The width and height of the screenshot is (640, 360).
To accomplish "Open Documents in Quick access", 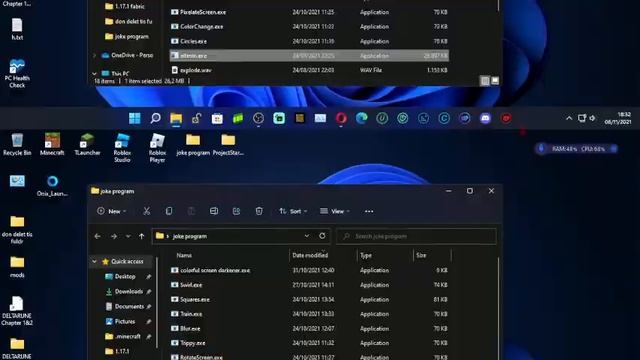I will point(129,307).
